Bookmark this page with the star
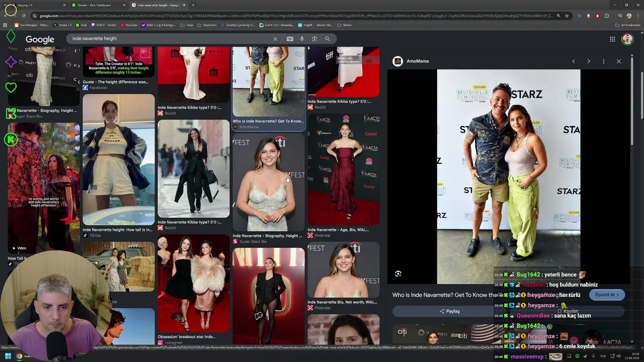The image size is (644, 362). coord(567,16)
